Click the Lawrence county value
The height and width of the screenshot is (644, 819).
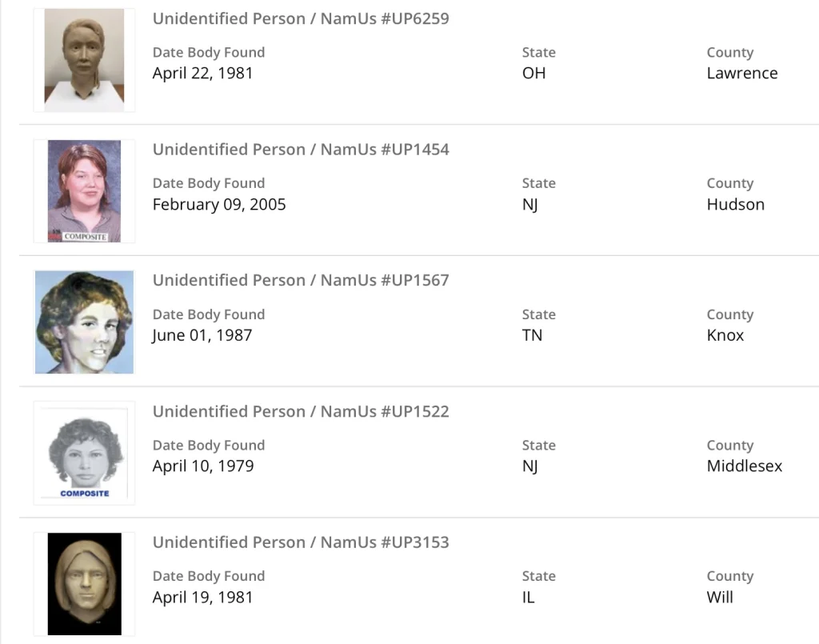742,74
